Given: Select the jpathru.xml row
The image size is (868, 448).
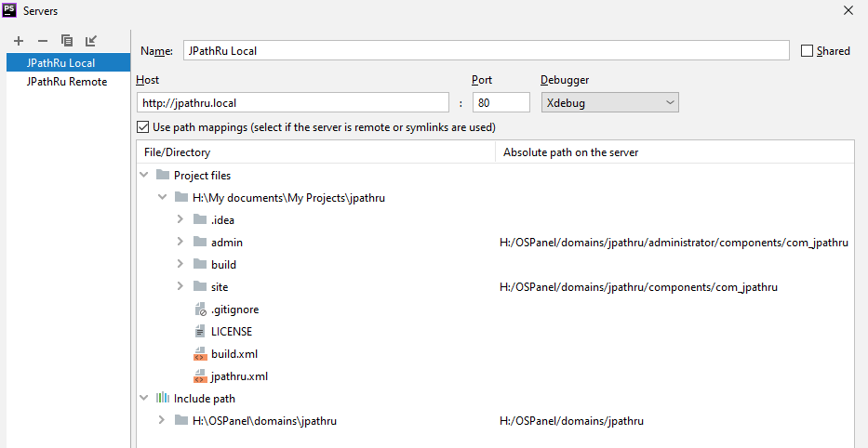Looking at the screenshot, I should tap(496, 376).
